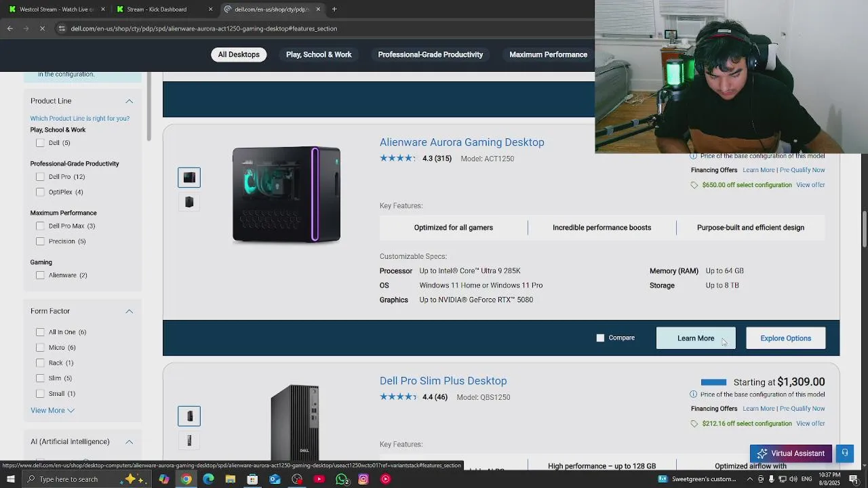868x488 pixels.
Task: Select first Alienware Aurora thumbnail
Action: 189,178
